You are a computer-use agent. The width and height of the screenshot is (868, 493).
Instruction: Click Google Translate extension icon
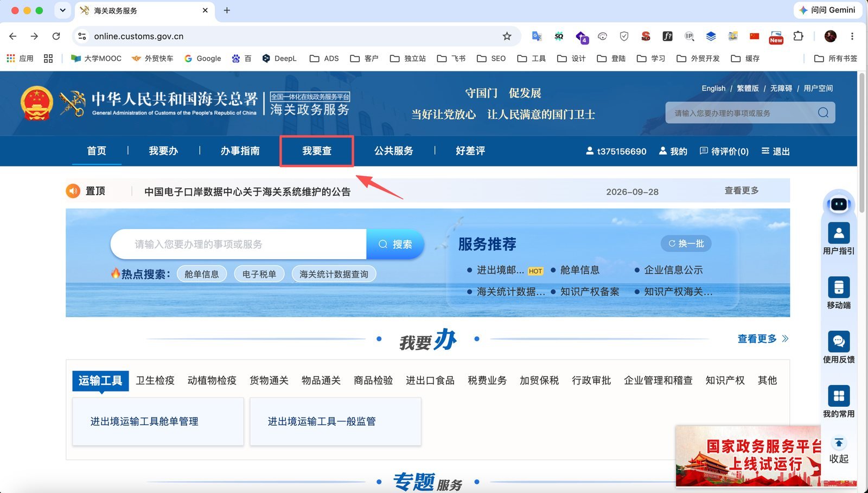coord(537,36)
